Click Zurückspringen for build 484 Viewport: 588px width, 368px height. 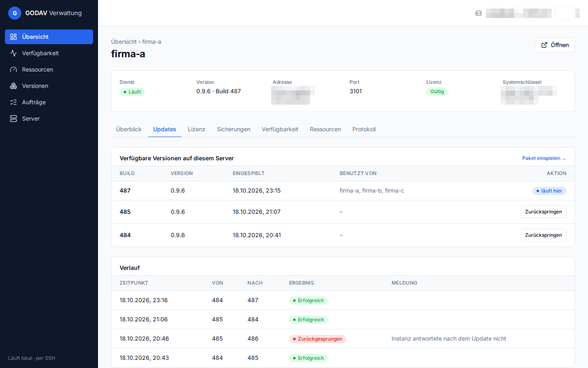(x=543, y=235)
